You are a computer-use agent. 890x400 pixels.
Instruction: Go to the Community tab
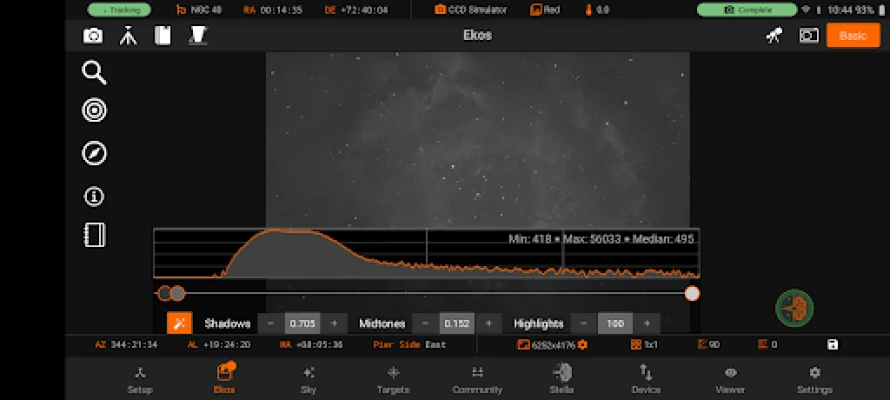(x=477, y=380)
